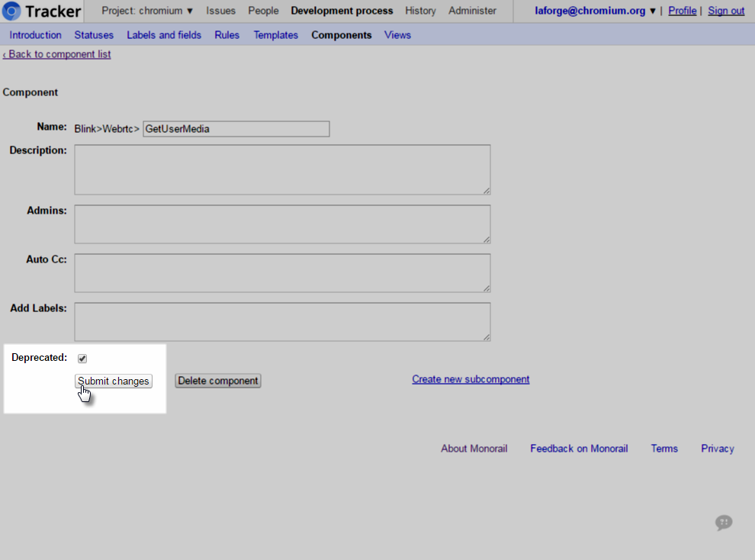Click the Tracker logo icon
This screenshot has height=560, width=755.
pyautogui.click(x=11, y=11)
